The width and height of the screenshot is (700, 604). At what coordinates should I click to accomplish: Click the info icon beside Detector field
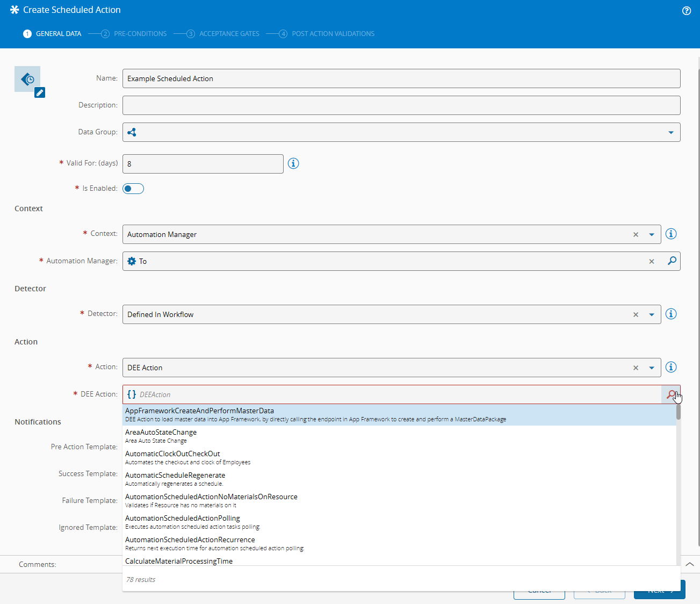coord(671,314)
